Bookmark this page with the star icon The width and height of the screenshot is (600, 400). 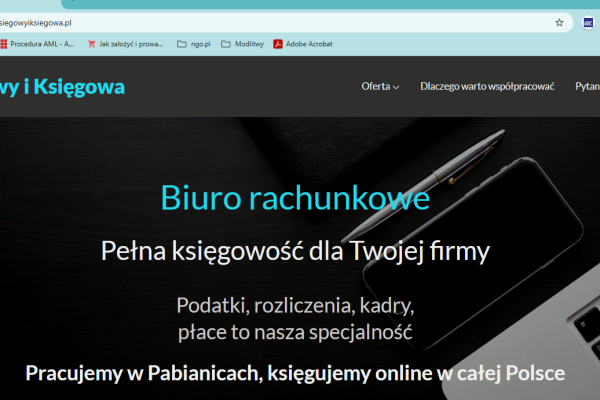(x=559, y=23)
